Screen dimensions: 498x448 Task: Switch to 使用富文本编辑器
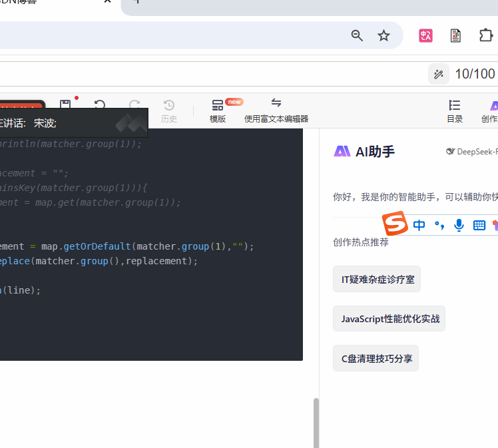[276, 111]
